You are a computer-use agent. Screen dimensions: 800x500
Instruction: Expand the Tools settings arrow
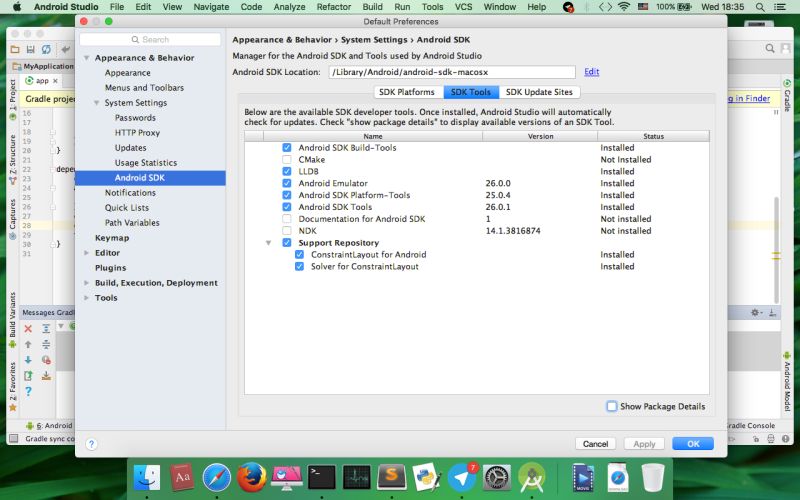[86, 297]
